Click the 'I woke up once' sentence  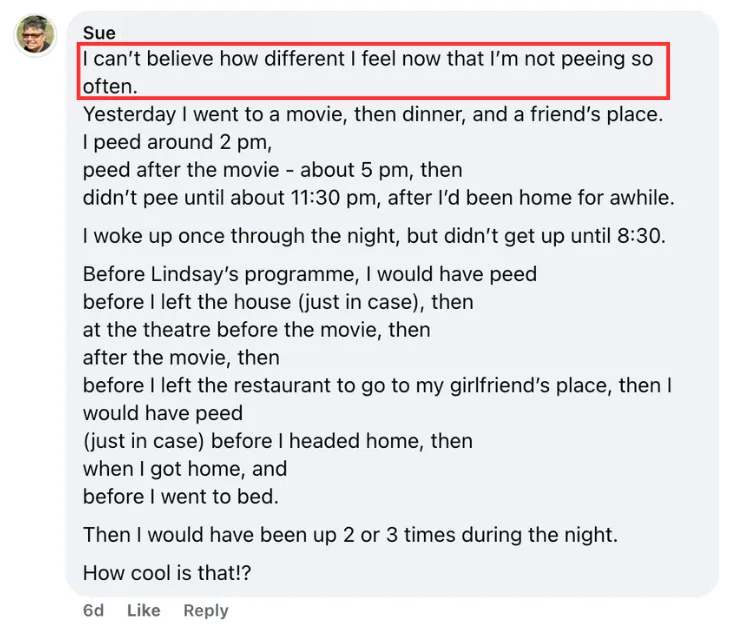[374, 236]
